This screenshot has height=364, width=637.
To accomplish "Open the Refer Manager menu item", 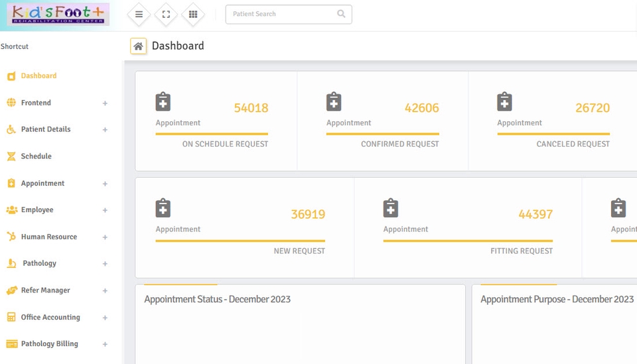I will tap(46, 290).
